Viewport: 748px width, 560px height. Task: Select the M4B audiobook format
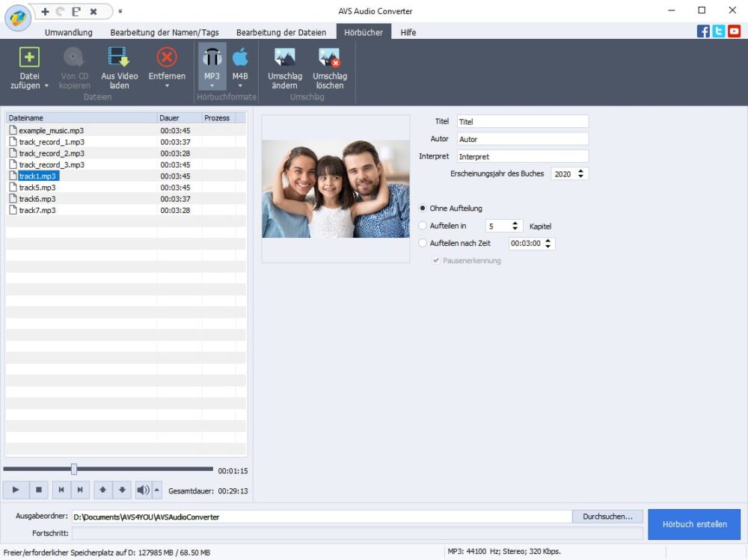coord(240,58)
